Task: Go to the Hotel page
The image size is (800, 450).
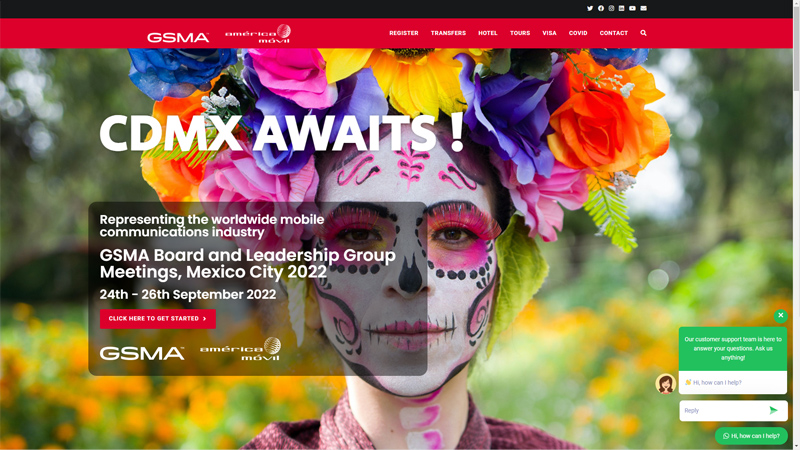Action: (x=487, y=33)
